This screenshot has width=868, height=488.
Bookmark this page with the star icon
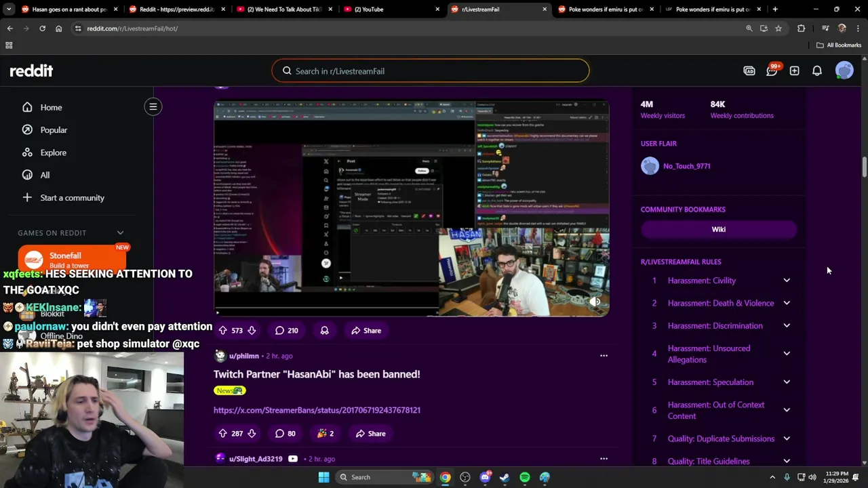click(778, 28)
